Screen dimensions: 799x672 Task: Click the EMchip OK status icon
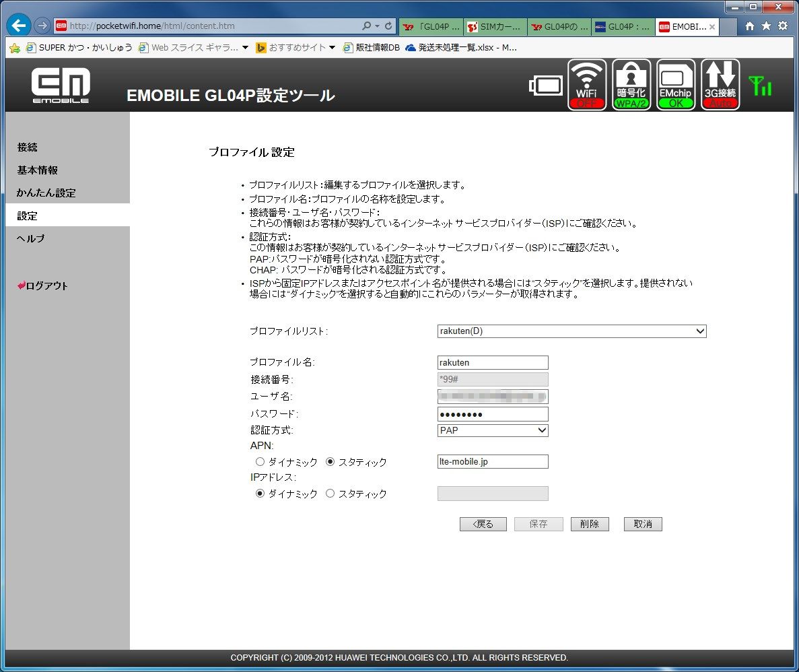pyautogui.click(x=675, y=85)
